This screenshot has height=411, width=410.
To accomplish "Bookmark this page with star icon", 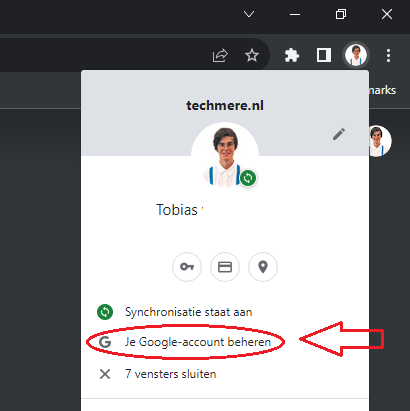I will click(x=252, y=55).
